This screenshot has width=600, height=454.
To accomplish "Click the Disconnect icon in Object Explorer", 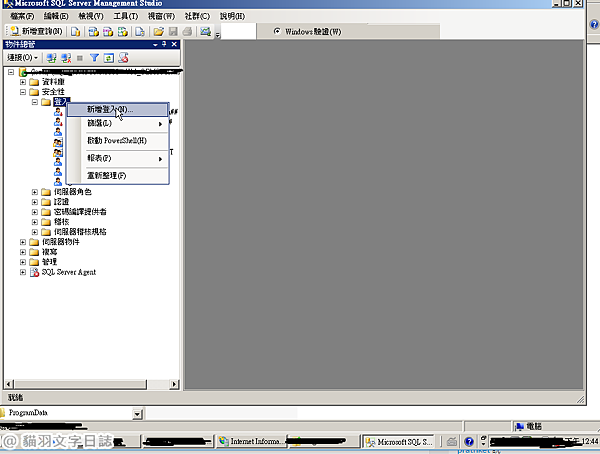I will point(66,58).
